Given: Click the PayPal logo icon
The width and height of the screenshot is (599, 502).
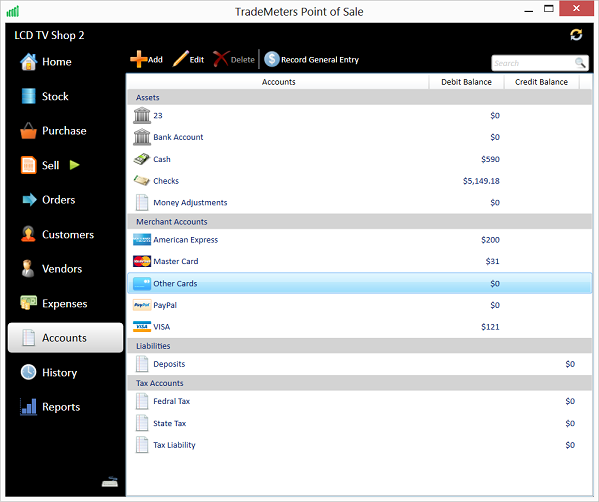Looking at the screenshot, I should tap(142, 305).
